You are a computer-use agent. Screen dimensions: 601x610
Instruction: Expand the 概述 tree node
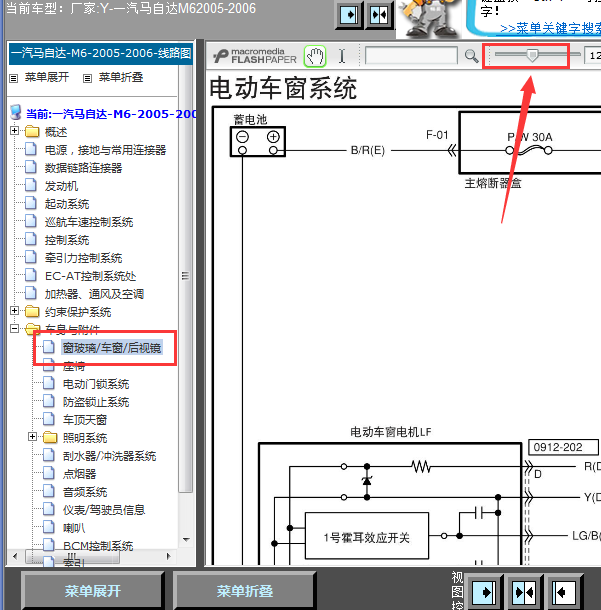pos(14,131)
